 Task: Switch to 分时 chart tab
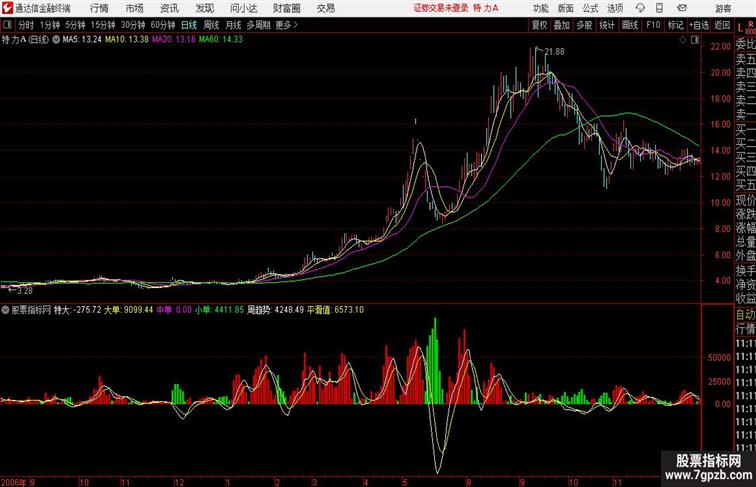coord(26,25)
